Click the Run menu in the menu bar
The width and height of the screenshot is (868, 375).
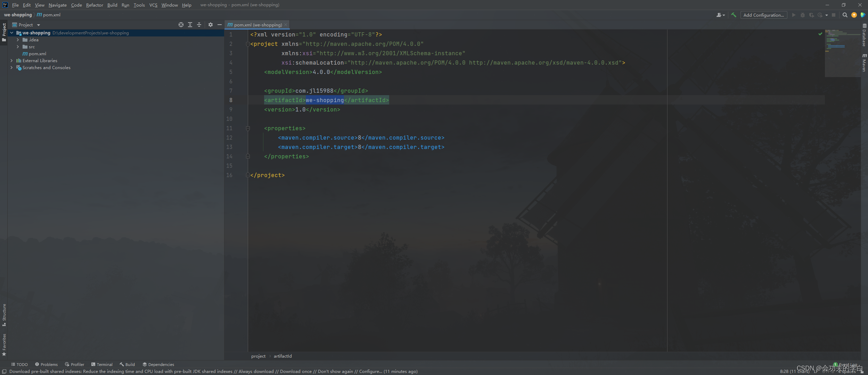click(124, 5)
